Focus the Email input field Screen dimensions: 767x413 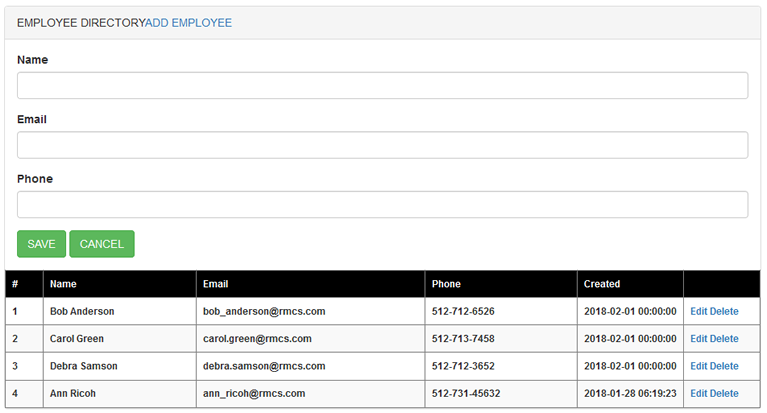(x=383, y=145)
